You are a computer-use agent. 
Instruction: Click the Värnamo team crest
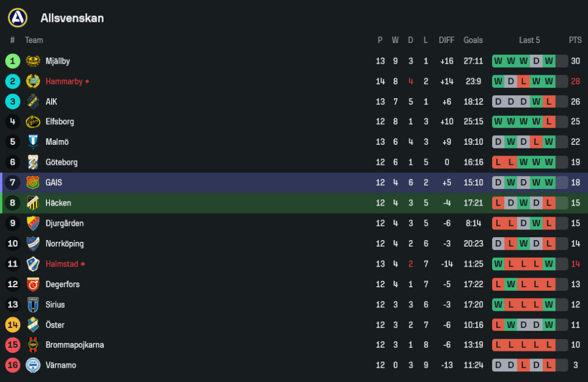33,365
